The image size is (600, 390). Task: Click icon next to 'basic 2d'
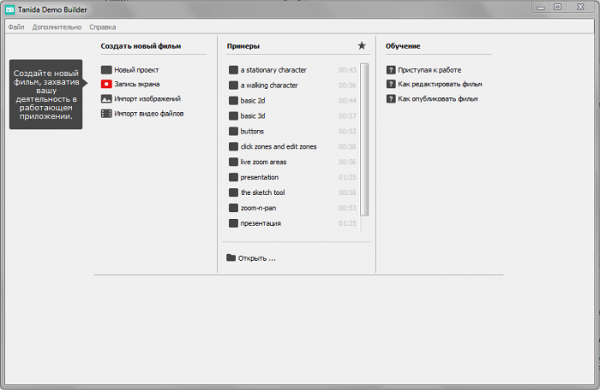pos(233,101)
